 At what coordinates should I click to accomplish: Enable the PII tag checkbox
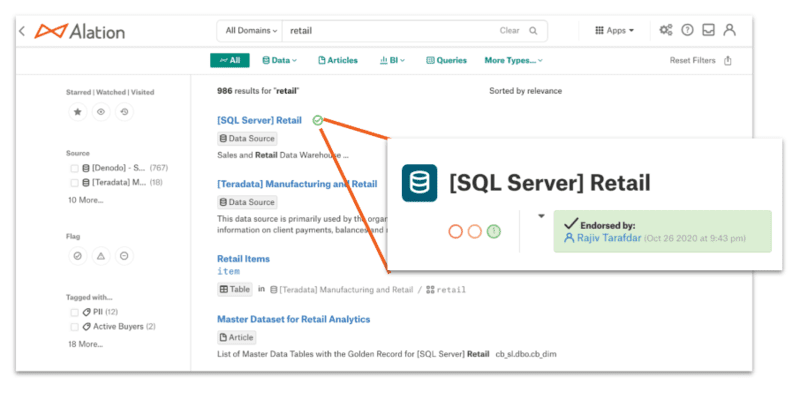click(75, 312)
